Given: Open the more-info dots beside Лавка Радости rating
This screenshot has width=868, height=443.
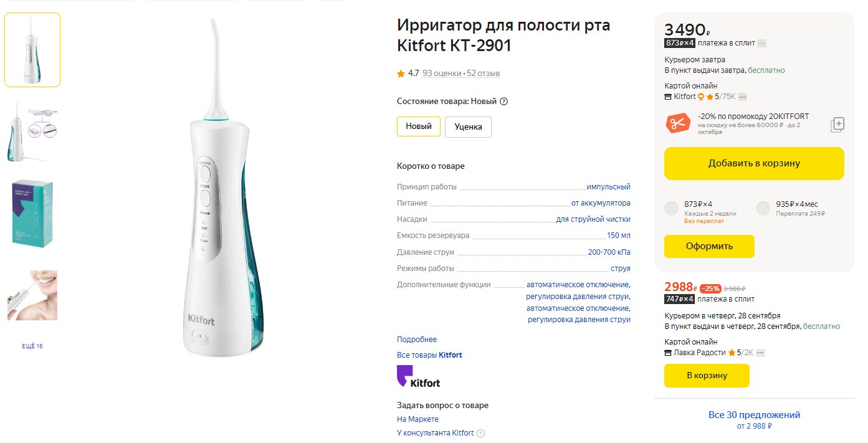Looking at the screenshot, I should (x=760, y=353).
